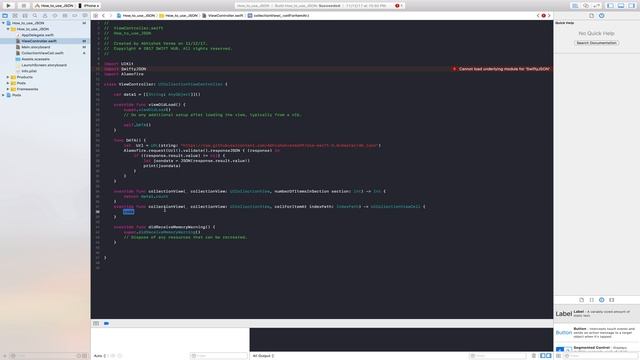Open the All Output console dropdown
The height and width of the screenshot is (360, 640).
(x=263, y=356)
